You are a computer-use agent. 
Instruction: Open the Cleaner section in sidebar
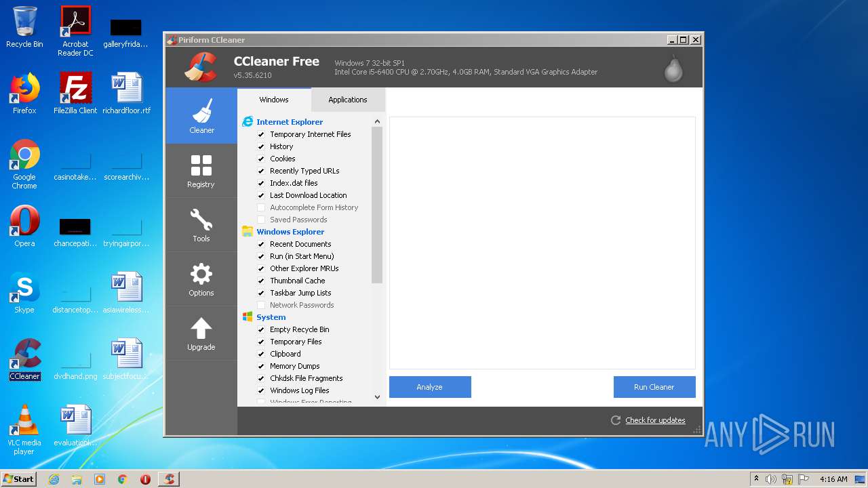coord(201,115)
